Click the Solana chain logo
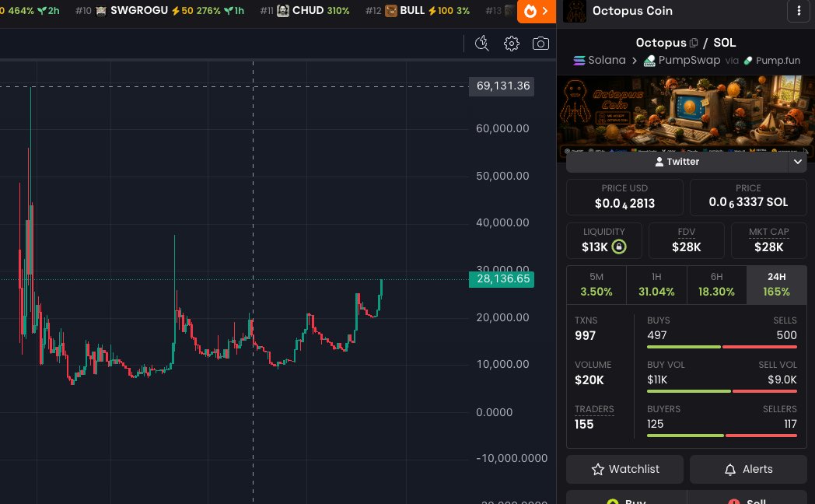This screenshot has width=815, height=504. [579, 60]
